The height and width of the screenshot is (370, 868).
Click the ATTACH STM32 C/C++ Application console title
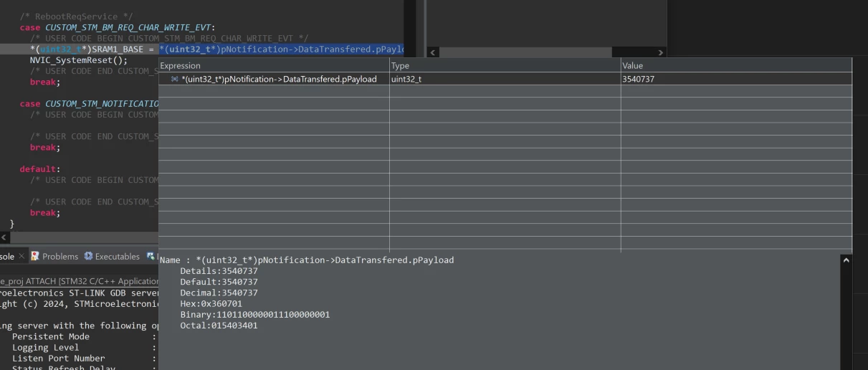[x=80, y=281]
